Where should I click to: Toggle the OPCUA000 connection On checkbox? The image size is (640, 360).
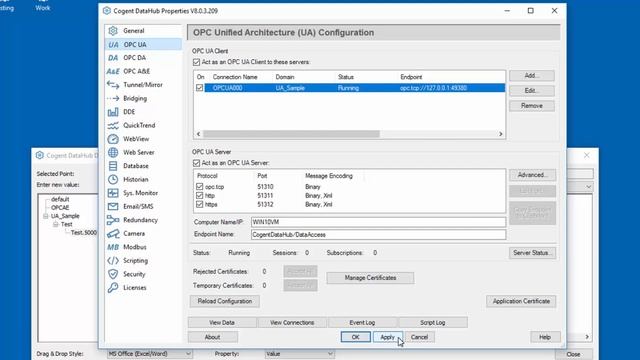pos(199,88)
